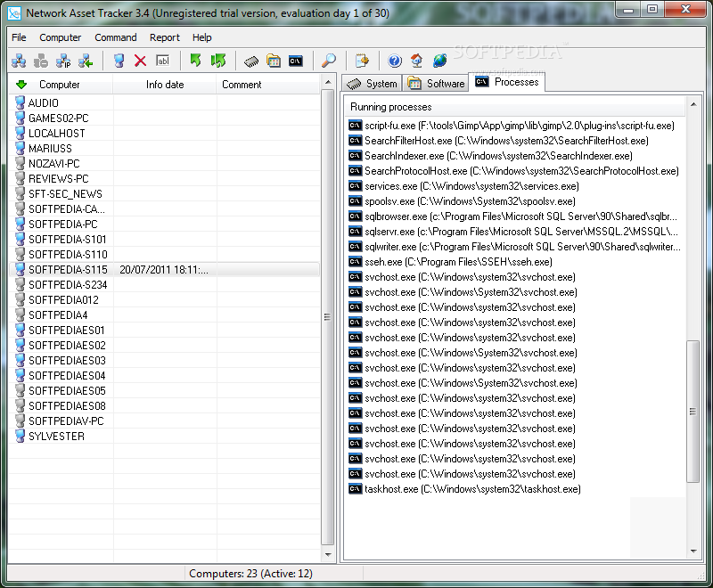
Task: Click the home page house icon
Action: pyautogui.click(x=416, y=61)
